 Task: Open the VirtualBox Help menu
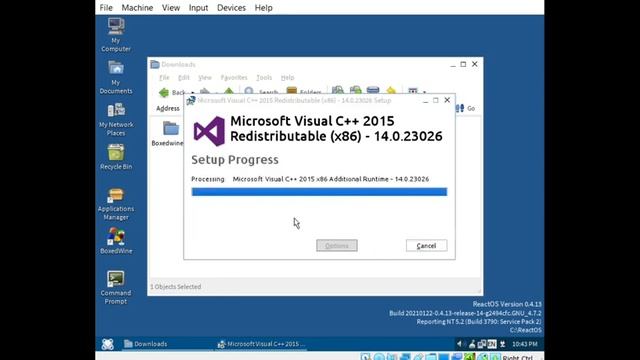(263, 8)
